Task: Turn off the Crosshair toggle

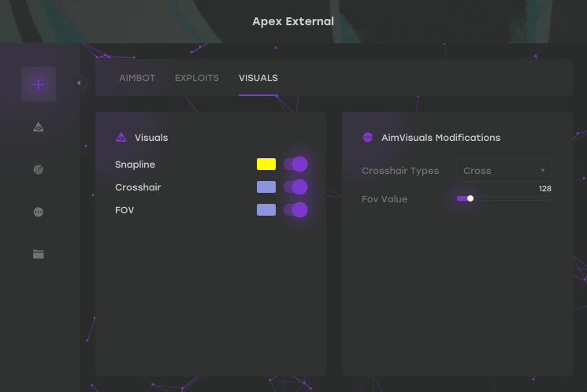Action: click(295, 187)
